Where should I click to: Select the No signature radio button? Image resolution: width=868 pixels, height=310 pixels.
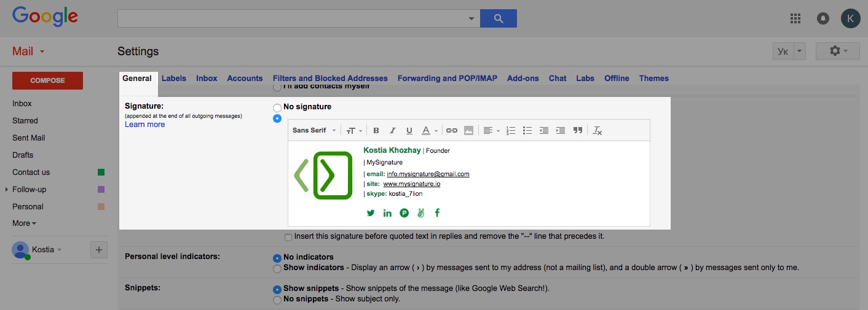click(x=277, y=107)
